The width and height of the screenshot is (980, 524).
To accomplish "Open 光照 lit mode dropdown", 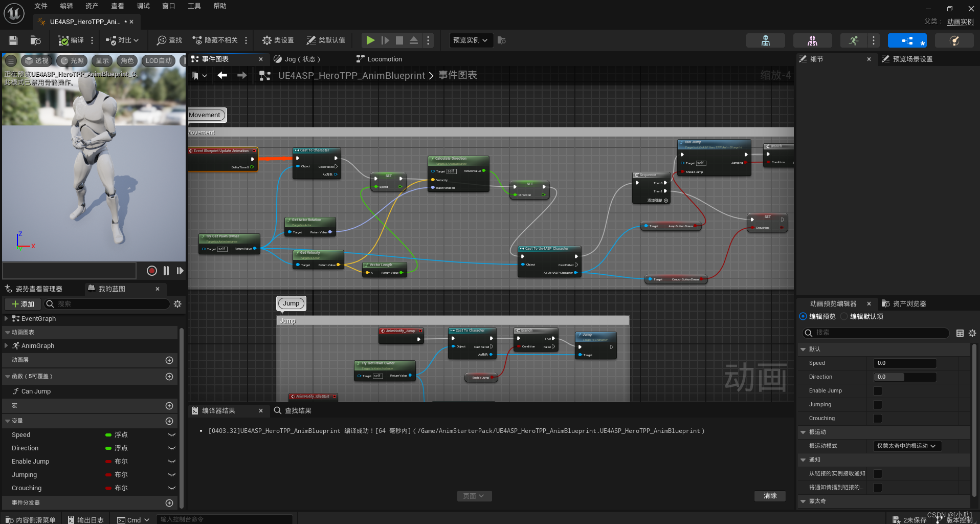I will pos(72,61).
